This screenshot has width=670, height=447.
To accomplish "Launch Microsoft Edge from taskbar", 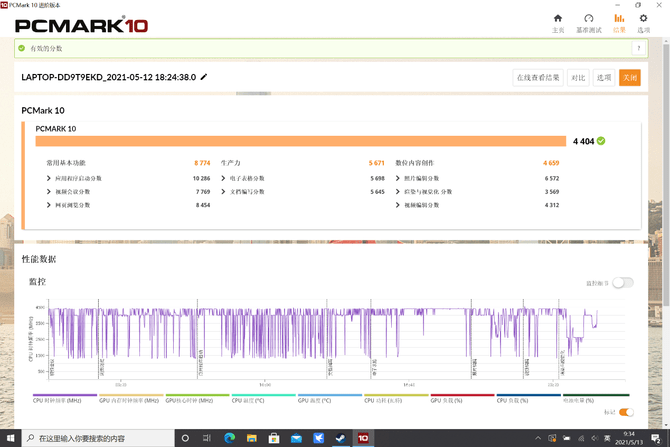I will 229,438.
